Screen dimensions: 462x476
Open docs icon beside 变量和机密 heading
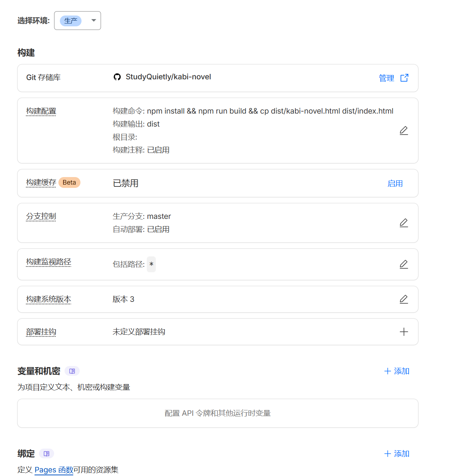[x=72, y=371]
